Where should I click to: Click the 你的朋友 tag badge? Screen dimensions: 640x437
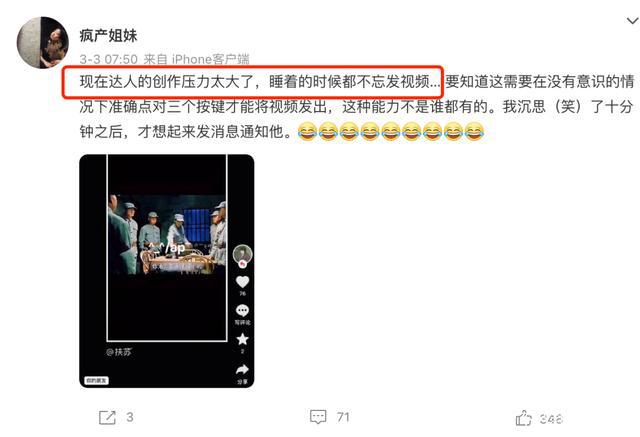[x=96, y=380]
